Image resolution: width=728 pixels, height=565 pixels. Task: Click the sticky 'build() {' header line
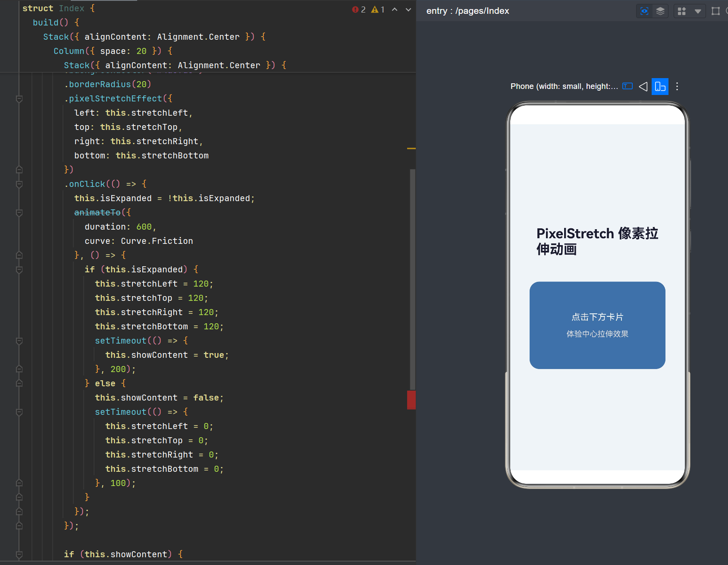click(x=56, y=22)
